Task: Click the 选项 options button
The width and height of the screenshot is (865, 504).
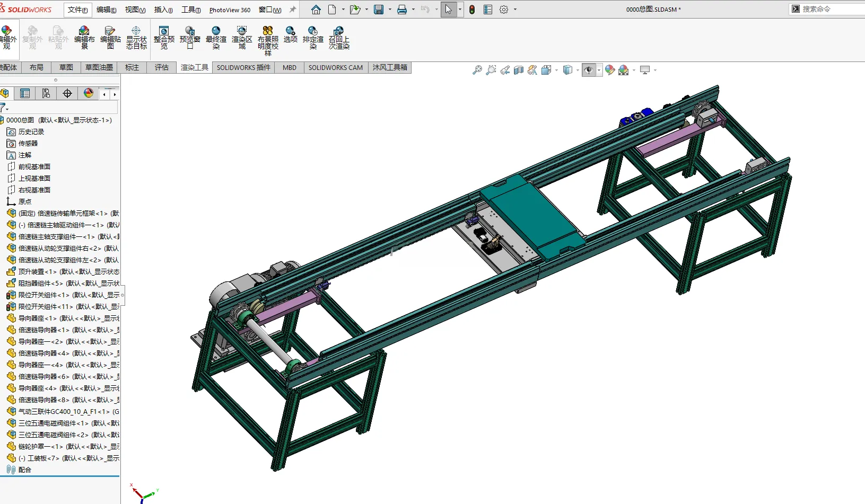Action: [290, 34]
